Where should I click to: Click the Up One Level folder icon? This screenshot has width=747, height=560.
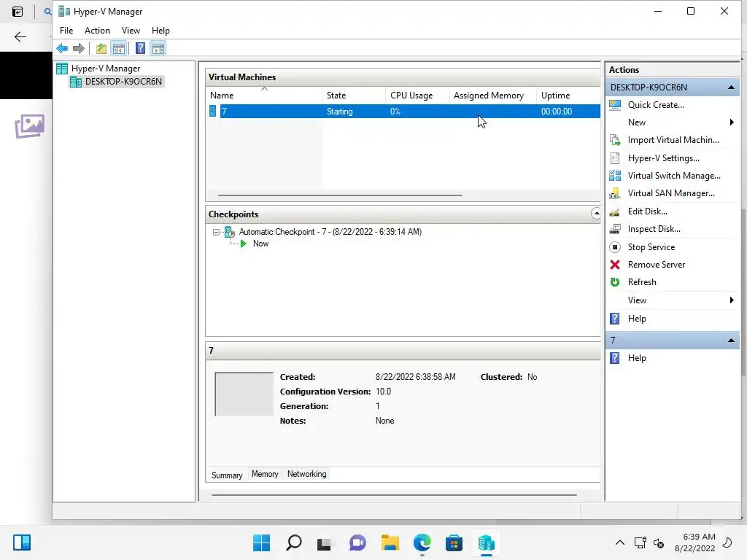(x=101, y=48)
